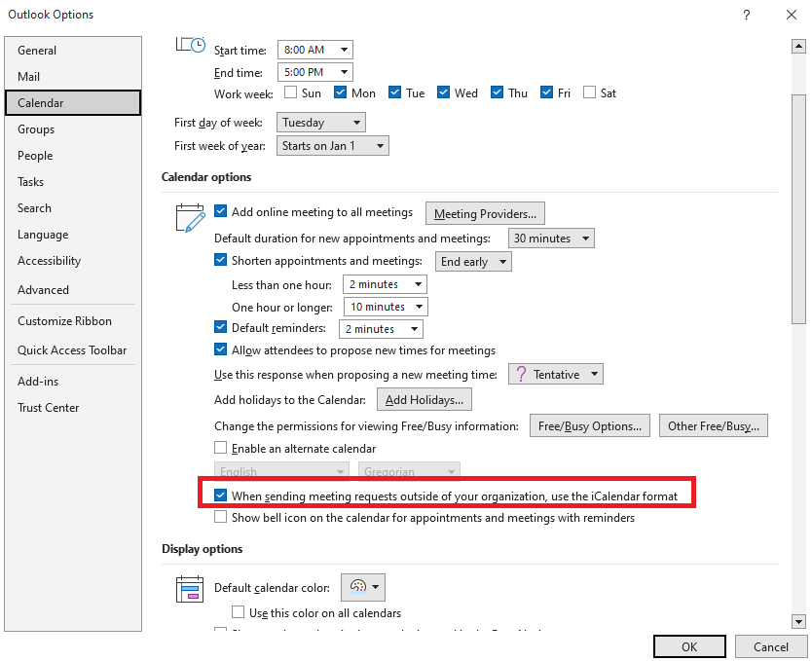Open the End early dropdown
Screen dimensions: 812x661
coord(473,262)
